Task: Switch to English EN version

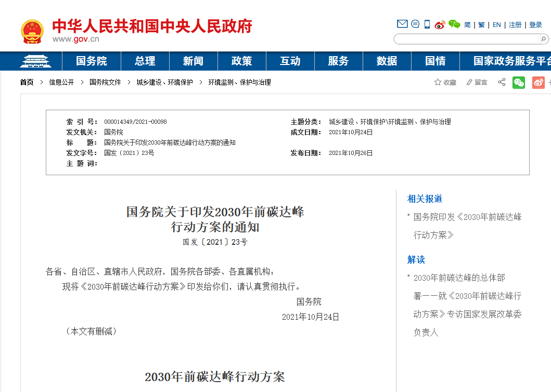Action: 497,24
